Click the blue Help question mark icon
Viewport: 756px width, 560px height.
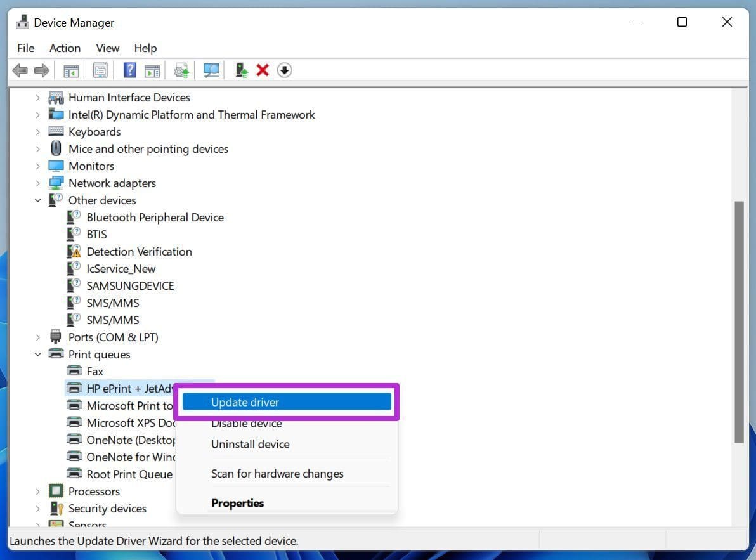(129, 70)
